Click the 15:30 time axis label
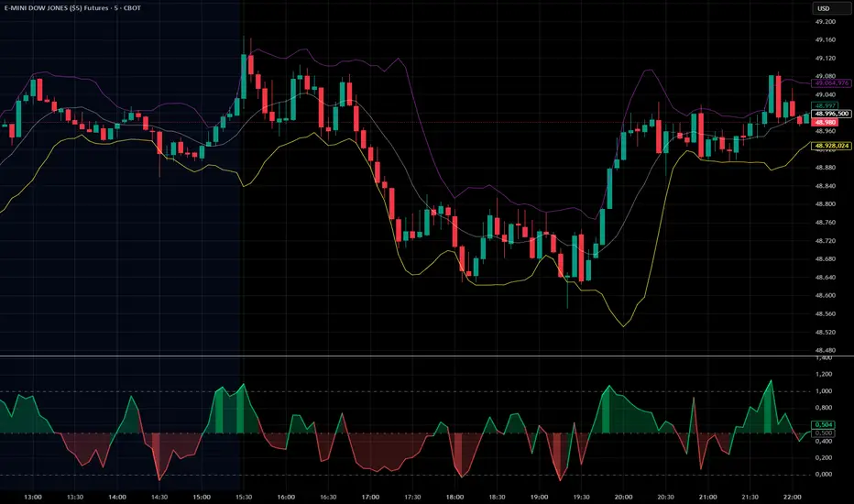Image resolution: width=854 pixels, height=504 pixels. coord(244,497)
